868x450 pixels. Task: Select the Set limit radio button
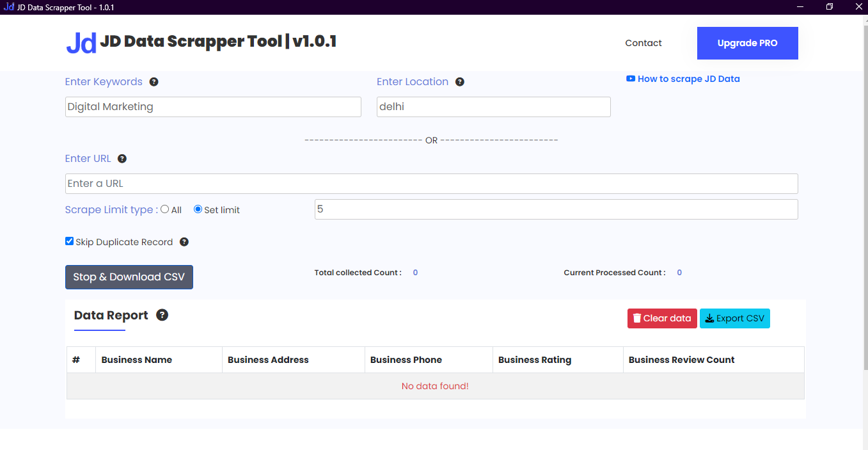(198, 209)
